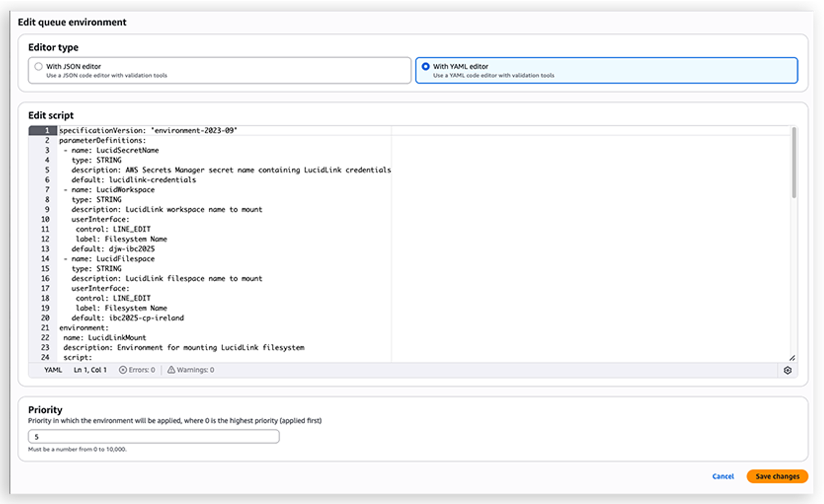Image resolution: width=824 pixels, height=504 pixels.
Task: Click the Priority number input field
Action: click(x=154, y=437)
